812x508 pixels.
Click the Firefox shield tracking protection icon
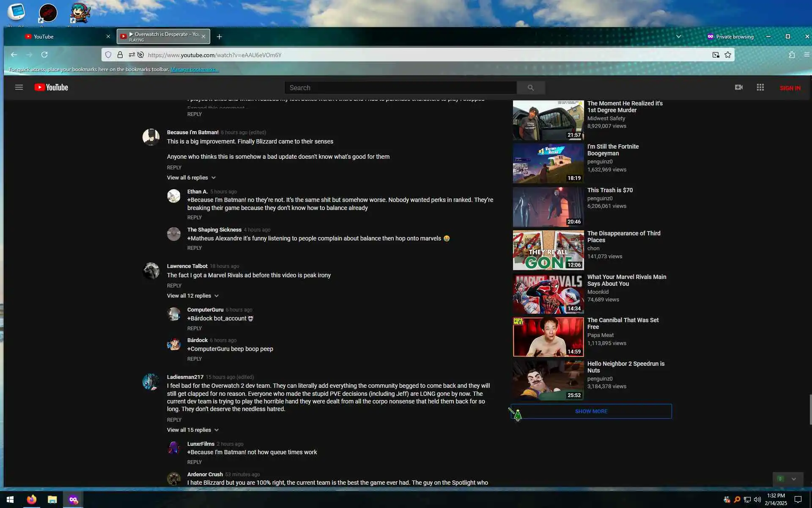click(x=108, y=55)
